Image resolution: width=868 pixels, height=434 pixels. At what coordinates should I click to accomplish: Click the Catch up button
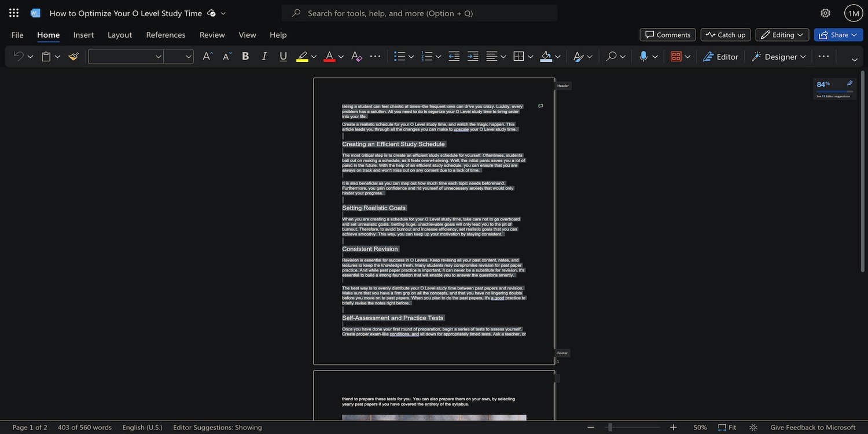click(x=726, y=35)
